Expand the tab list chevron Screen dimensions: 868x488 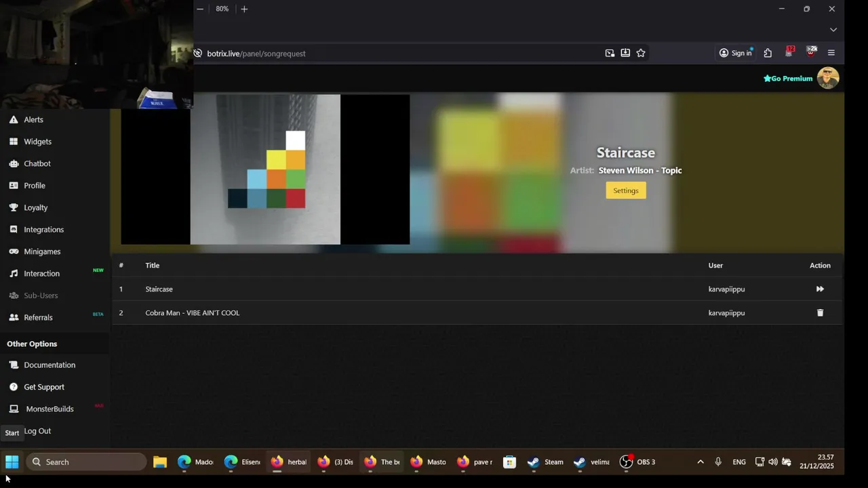(833, 30)
